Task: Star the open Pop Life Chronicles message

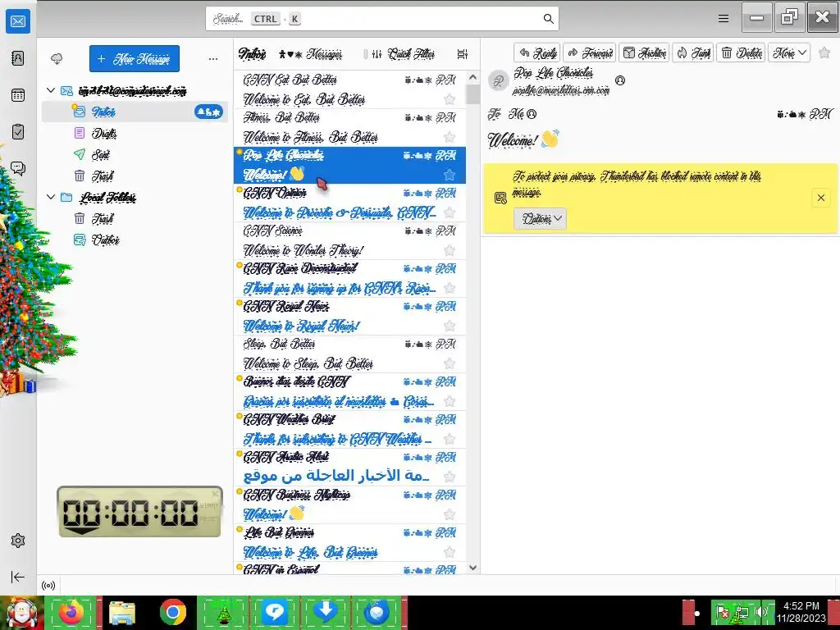Action: point(824,52)
